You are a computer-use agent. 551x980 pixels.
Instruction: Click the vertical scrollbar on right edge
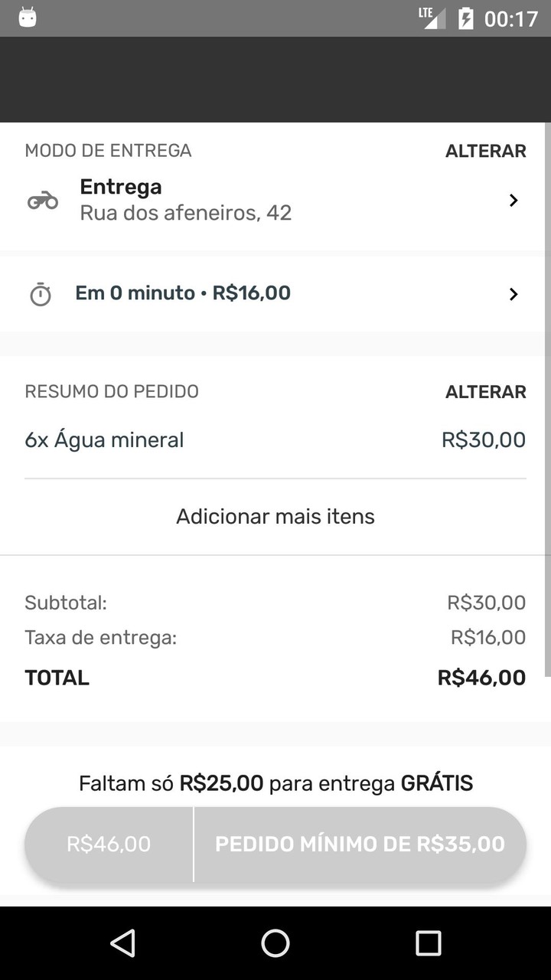tap(546, 398)
